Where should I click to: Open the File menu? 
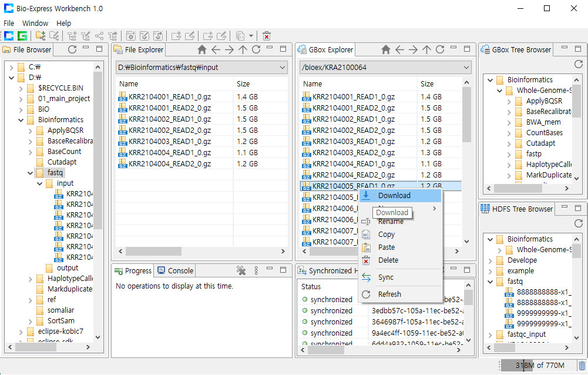pos(9,24)
